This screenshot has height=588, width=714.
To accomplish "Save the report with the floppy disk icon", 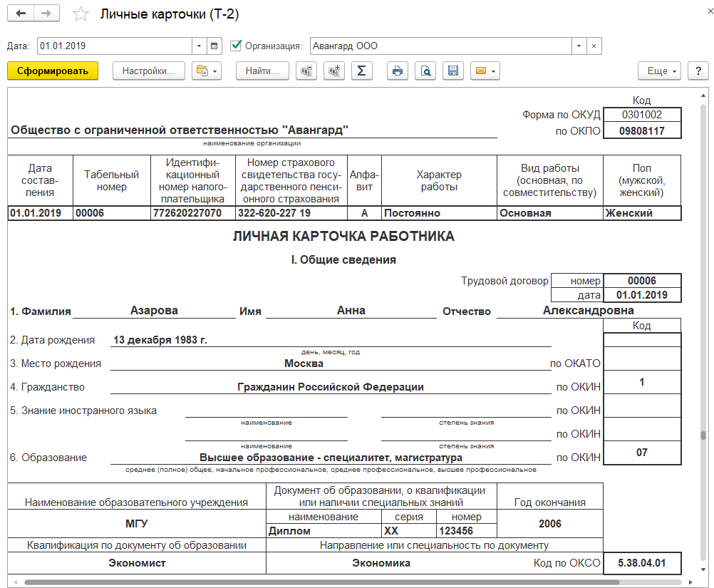I will click(452, 71).
